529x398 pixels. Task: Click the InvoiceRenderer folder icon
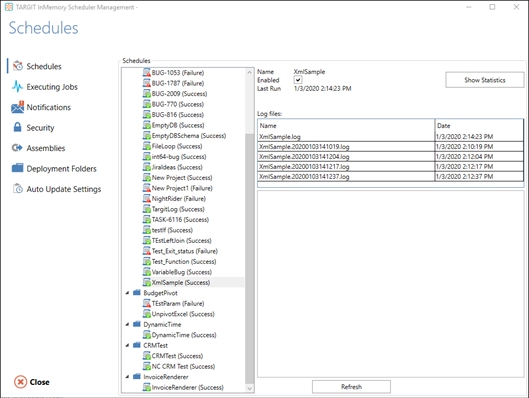coord(137,376)
